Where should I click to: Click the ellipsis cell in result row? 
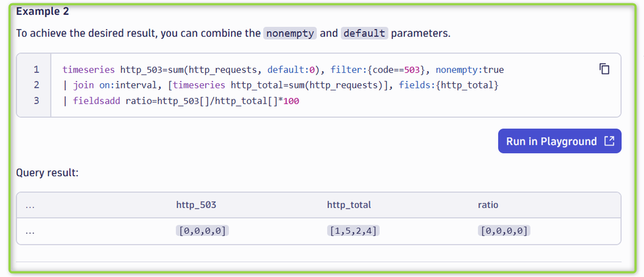pyautogui.click(x=30, y=231)
